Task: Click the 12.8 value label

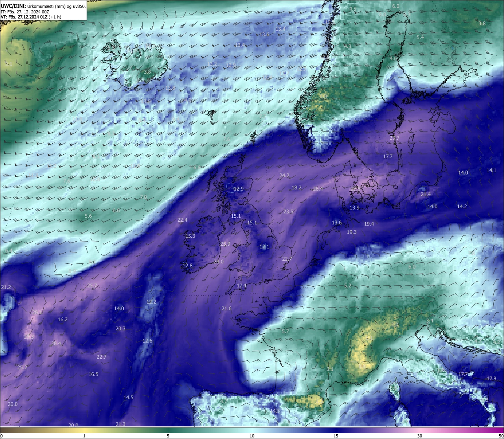Action: coord(187,265)
